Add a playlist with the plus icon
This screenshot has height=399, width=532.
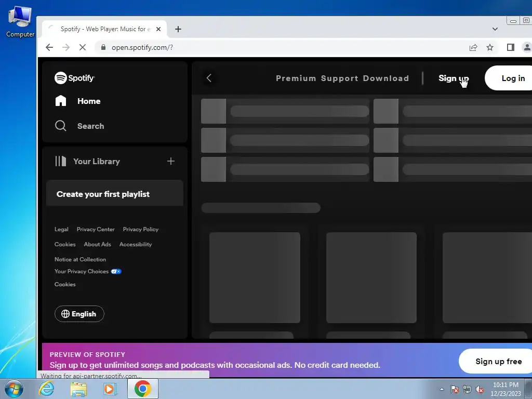point(170,161)
